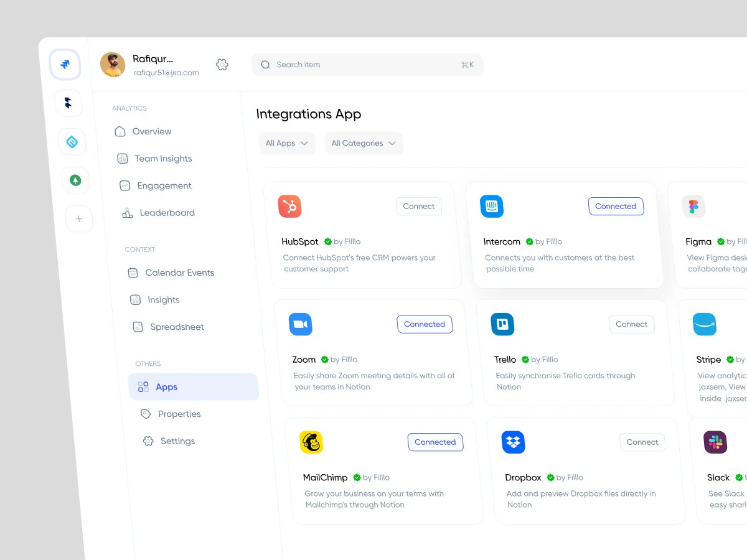Click the Slack app icon
This screenshot has height=560, width=747.
click(715, 442)
